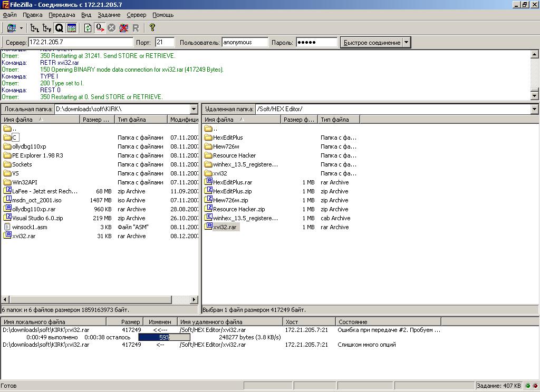Click the Disconnect from server icon
Viewport: 540px width, 392px height.
[124, 28]
